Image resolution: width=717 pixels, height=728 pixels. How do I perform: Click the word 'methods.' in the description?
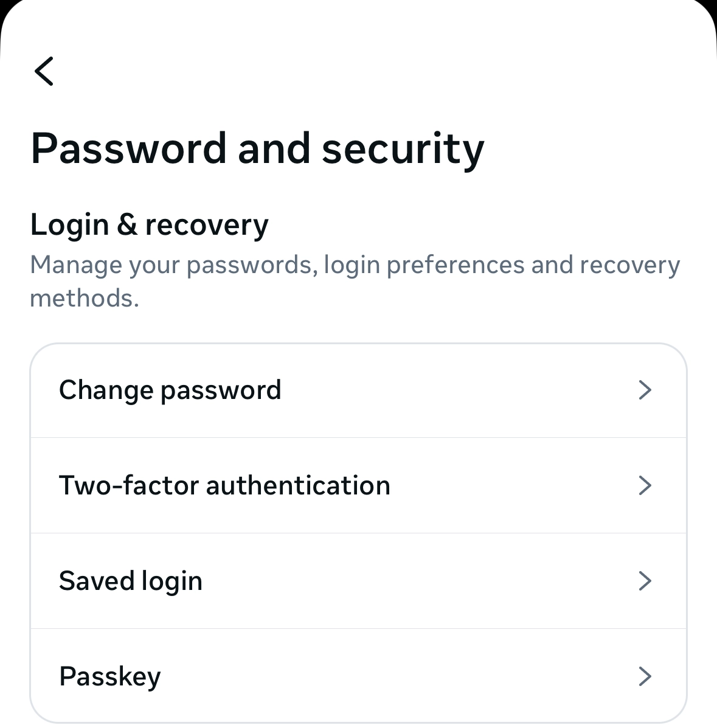click(85, 299)
